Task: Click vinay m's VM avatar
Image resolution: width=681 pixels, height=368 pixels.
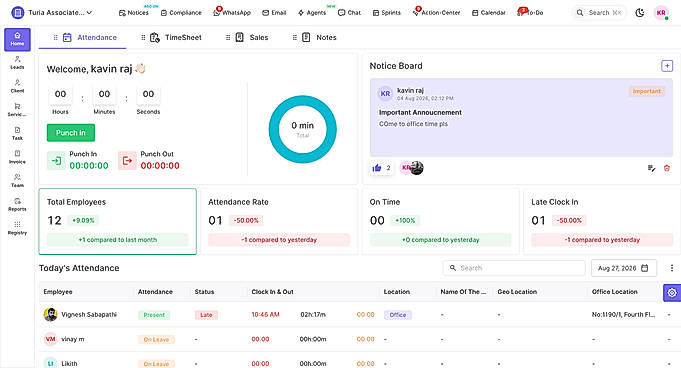Action: [50, 339]
